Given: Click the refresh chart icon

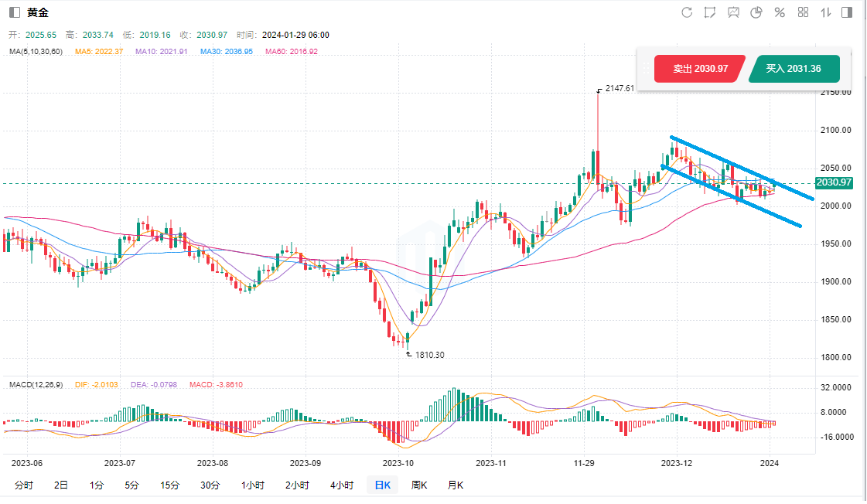Looking at the screenshot, I should (x=687, y=12).
